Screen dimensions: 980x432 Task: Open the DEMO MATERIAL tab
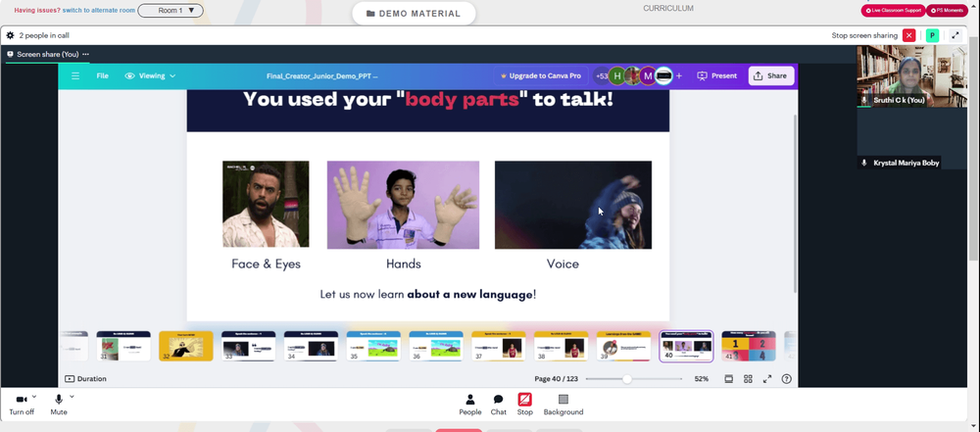pos(414,13)
